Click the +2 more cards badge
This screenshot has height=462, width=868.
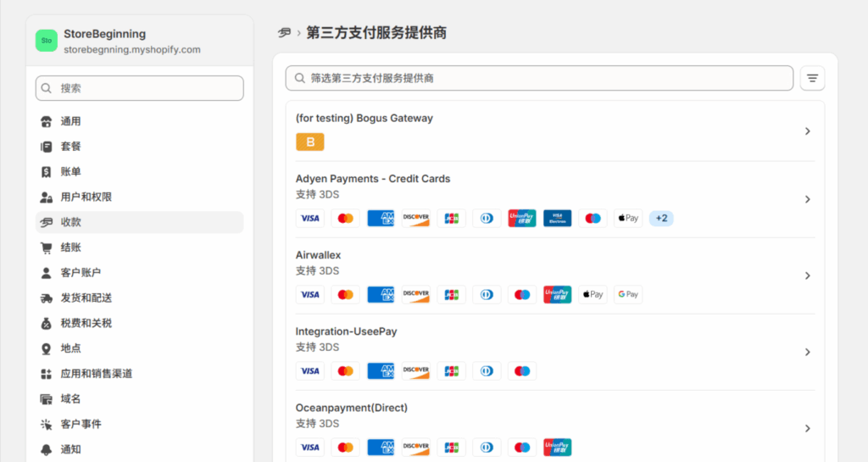tap(661, 218)
